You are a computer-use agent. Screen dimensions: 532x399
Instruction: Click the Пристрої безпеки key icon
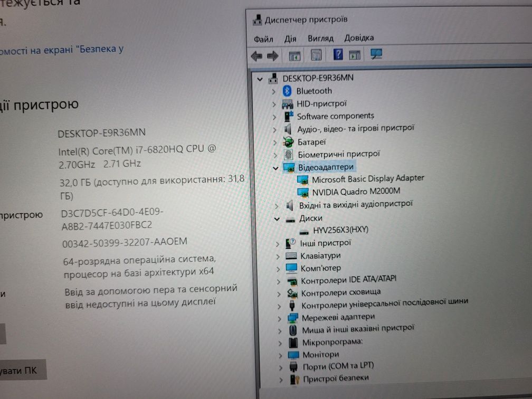[x=294, y=379]
